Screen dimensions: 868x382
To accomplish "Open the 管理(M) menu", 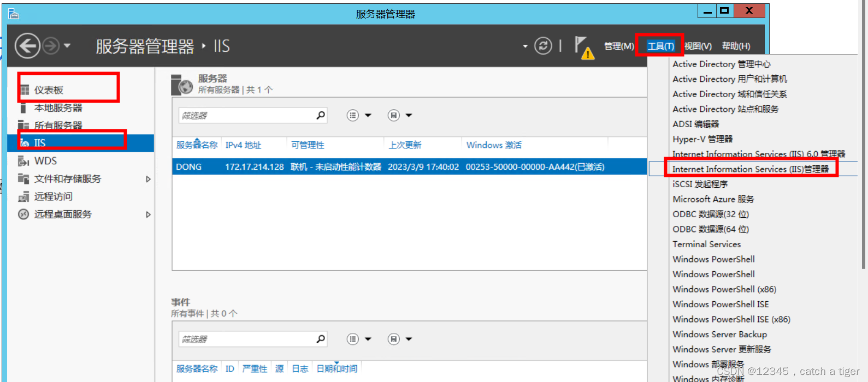I will click(x=619, y=46).
